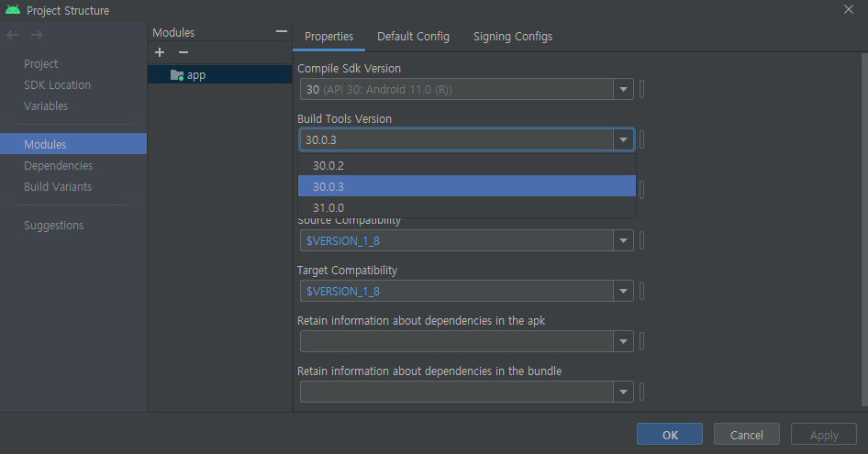Open Source Compatibility dropdown arrow
Viewport: 868px width, 454px height.
click(x=623, y=240)
